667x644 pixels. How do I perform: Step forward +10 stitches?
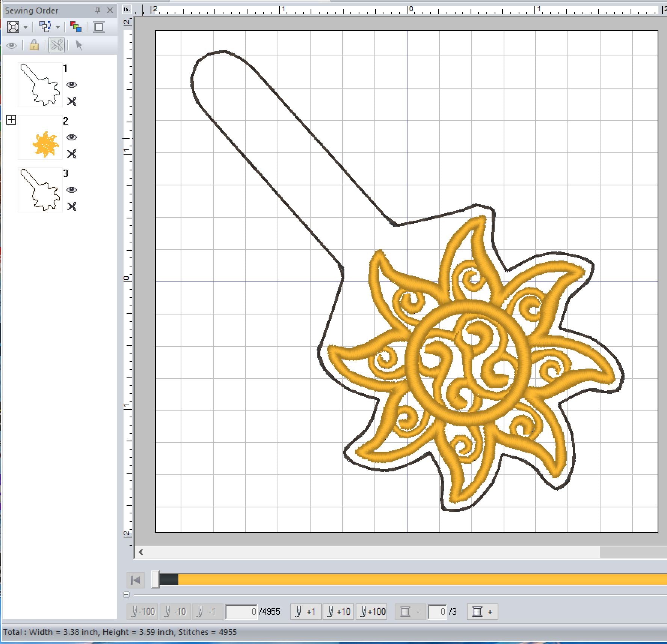click(x=339, y=612)
